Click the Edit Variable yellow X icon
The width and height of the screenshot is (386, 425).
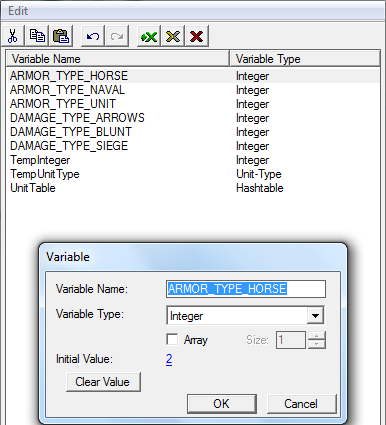[x=173, y=36]
